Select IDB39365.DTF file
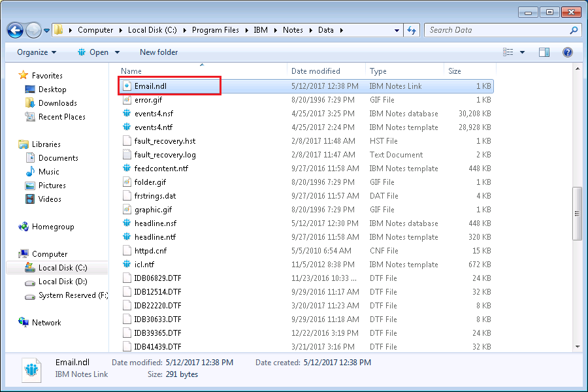The height and width of the screenshot is (392, 588). coord(157,333)
